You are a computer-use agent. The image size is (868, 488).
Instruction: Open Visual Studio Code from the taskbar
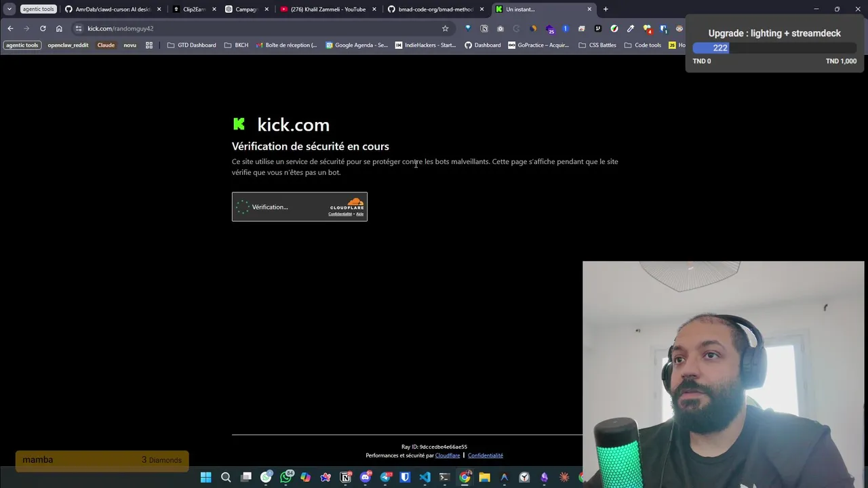coord(425,477)
